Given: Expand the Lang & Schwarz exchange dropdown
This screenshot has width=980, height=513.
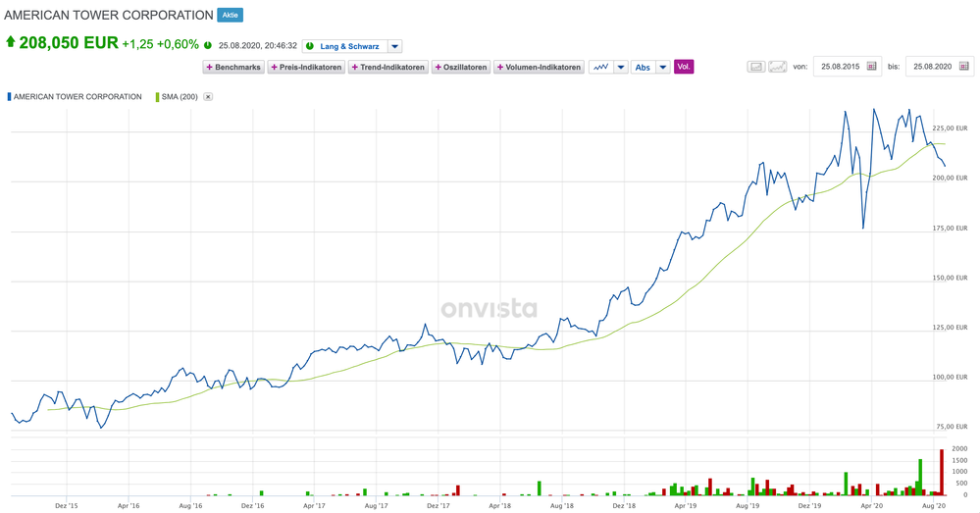Looking at the screenshot, I should click(x=394, y=46).
